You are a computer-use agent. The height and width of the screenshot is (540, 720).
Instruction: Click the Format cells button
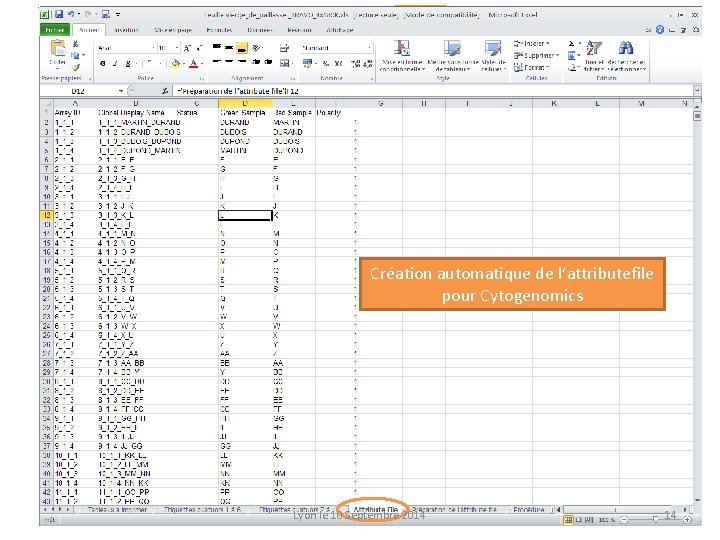click(531, 68)
